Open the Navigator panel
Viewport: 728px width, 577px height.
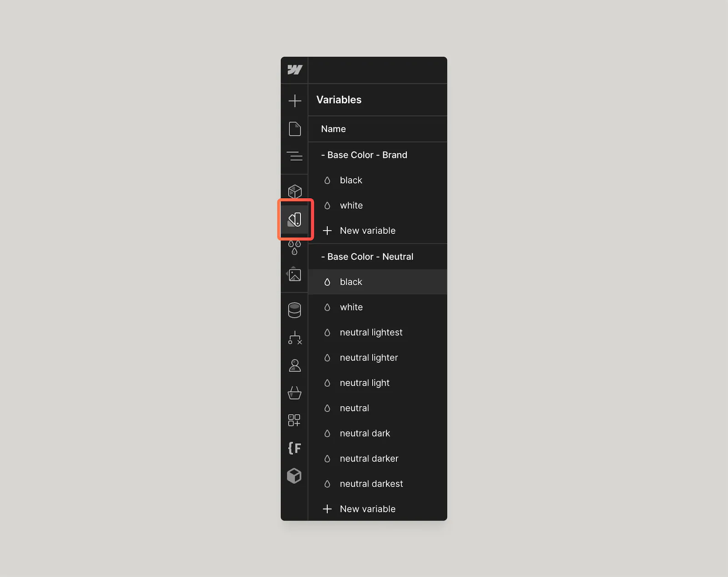pyautogui.click(x=294, y=156)
